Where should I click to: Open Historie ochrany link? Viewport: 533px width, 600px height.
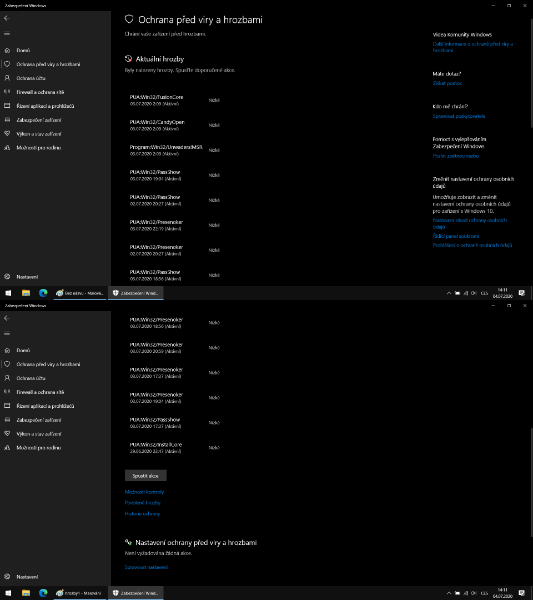pos(142,514)
